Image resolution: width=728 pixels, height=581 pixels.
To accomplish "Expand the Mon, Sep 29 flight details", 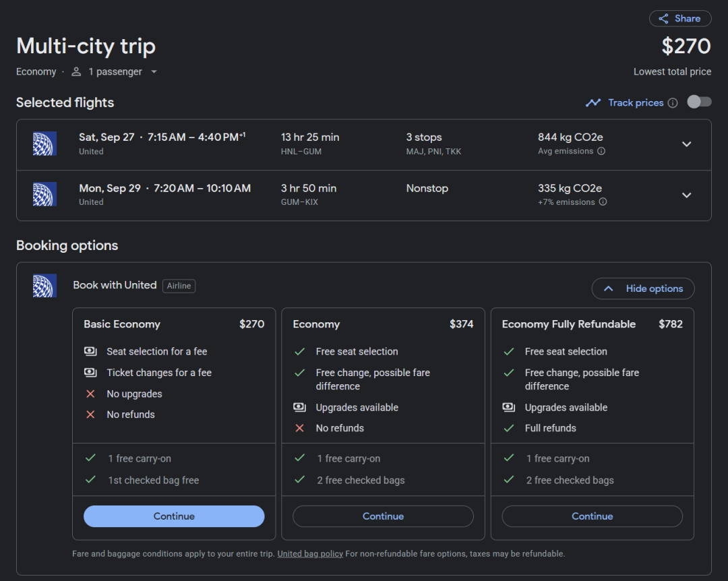I will point(686,195).
